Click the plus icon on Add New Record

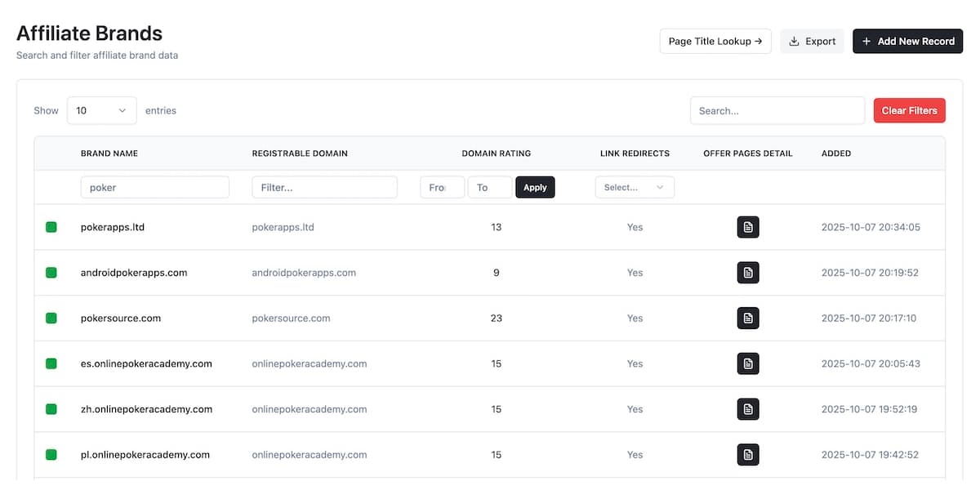(866, 41)
